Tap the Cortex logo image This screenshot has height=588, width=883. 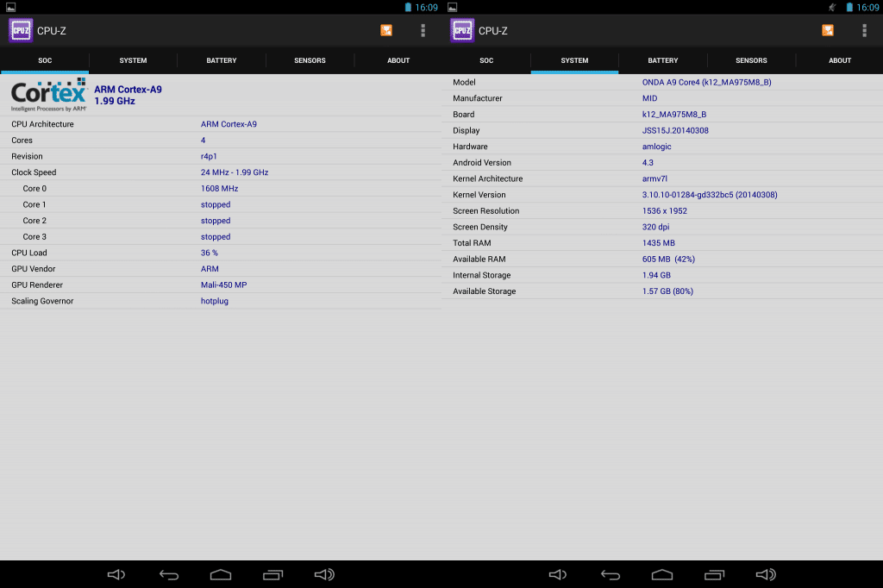pos(49,95)
